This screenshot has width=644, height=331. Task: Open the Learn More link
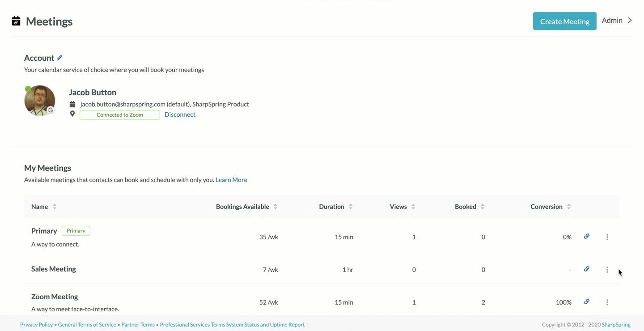(x=231, y=180)
